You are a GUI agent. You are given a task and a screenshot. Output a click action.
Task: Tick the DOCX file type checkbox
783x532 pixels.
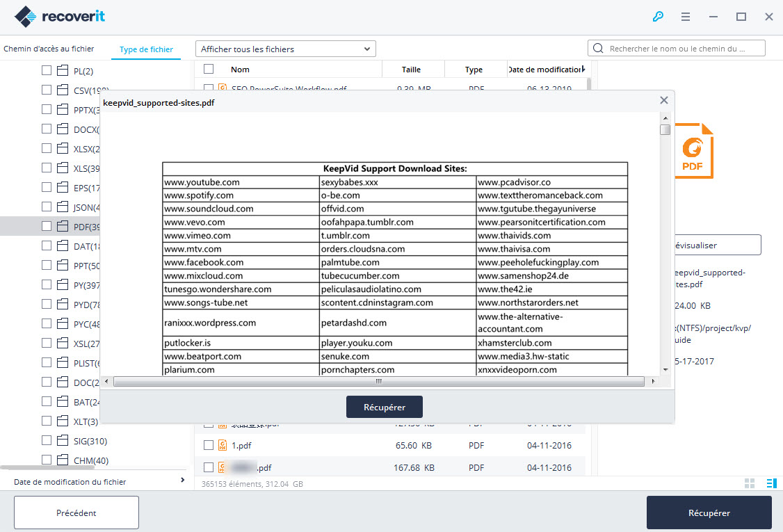coord(47,129)
